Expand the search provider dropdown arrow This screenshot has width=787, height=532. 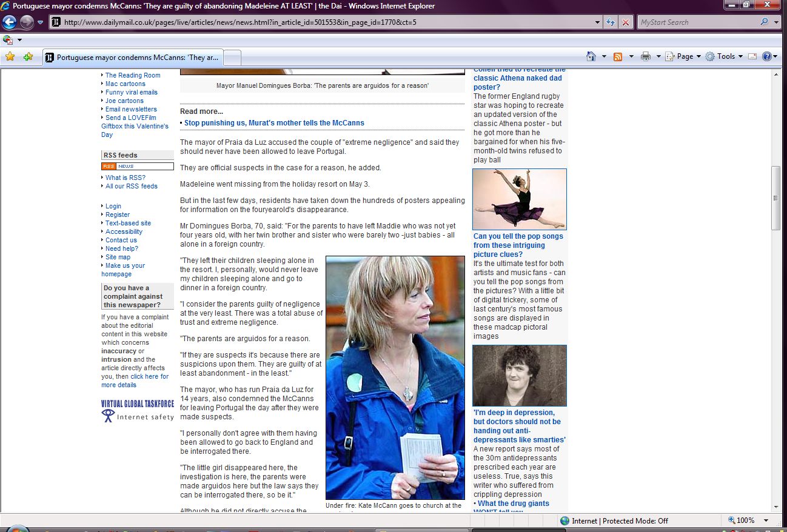tap(777, 22)
